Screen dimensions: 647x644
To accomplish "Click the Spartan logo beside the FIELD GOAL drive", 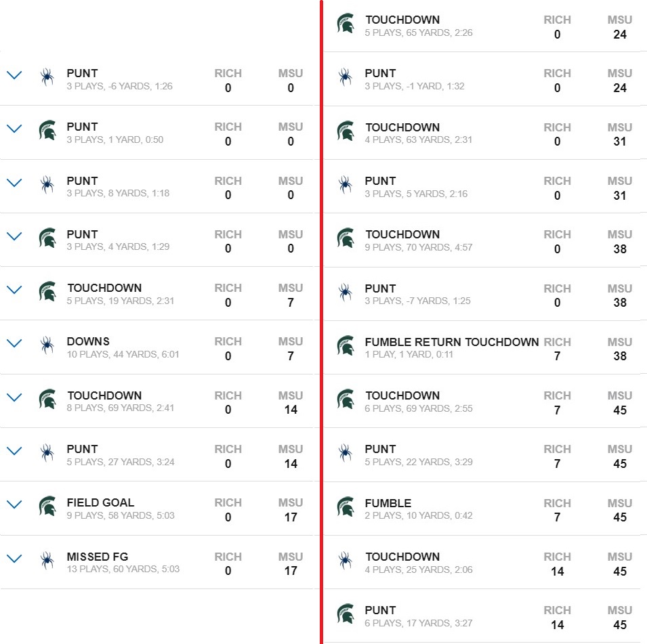I will [x=47, y=506].
